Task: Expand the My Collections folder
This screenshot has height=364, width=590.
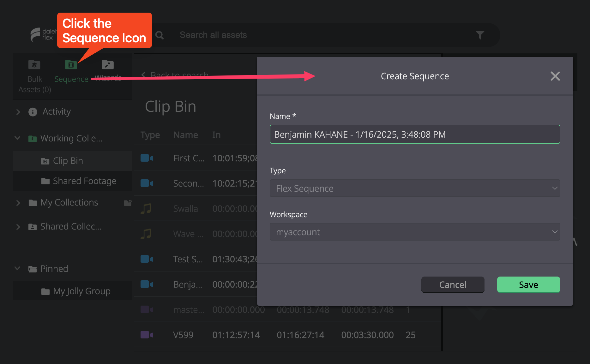Action: [x=18, y=203]
